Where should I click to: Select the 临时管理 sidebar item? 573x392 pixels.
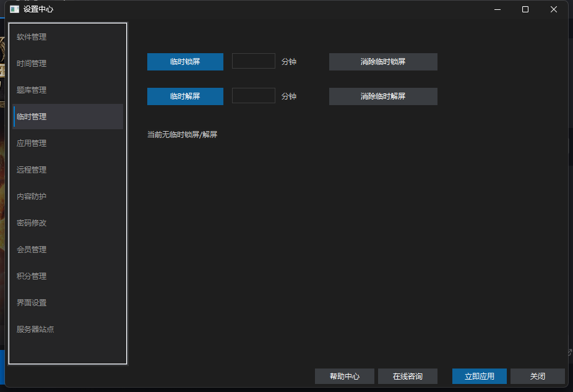(67, 117)
